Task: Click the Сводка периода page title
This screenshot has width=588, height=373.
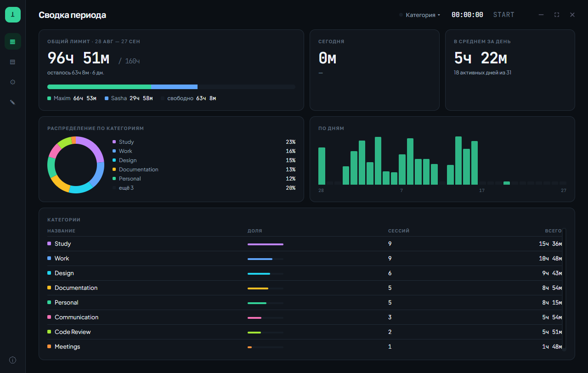Action: pos(72,15)
